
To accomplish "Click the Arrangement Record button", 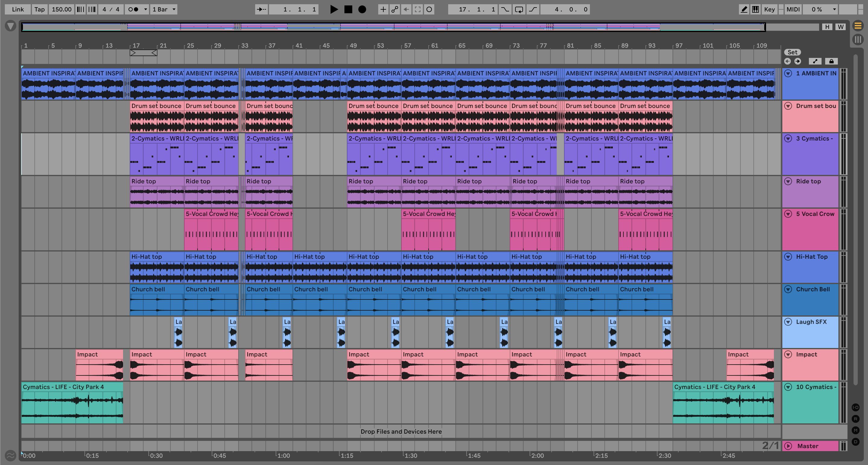I will pyautogui.click(x=362, y=9).
